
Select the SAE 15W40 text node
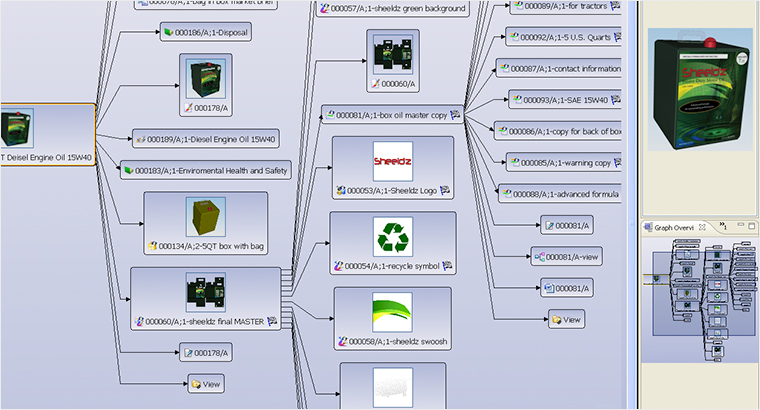click(x=564, y=99)
